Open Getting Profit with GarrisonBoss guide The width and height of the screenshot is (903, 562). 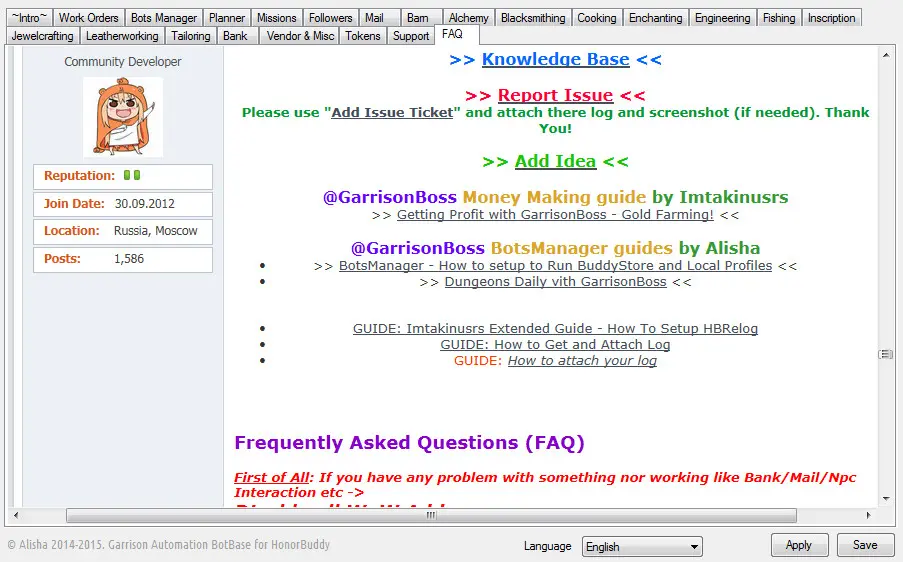555,215
